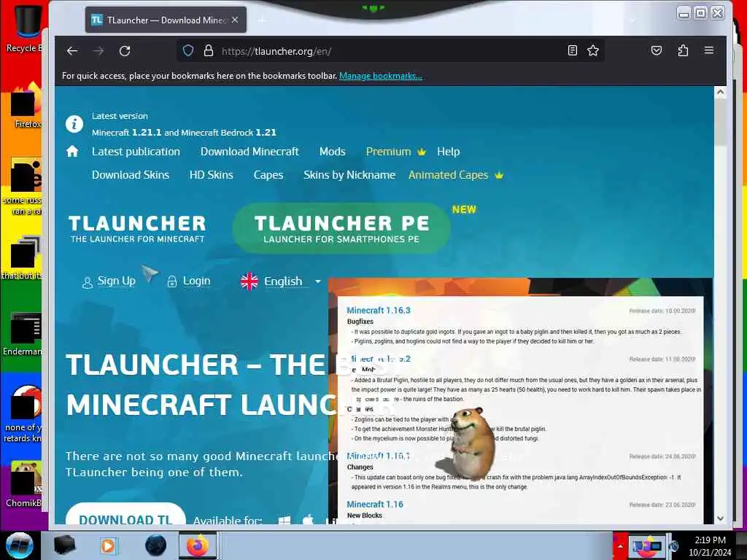Open Skins by Nickname link
The width and height of the screenshot is (747, 560).
coord(349,175)
